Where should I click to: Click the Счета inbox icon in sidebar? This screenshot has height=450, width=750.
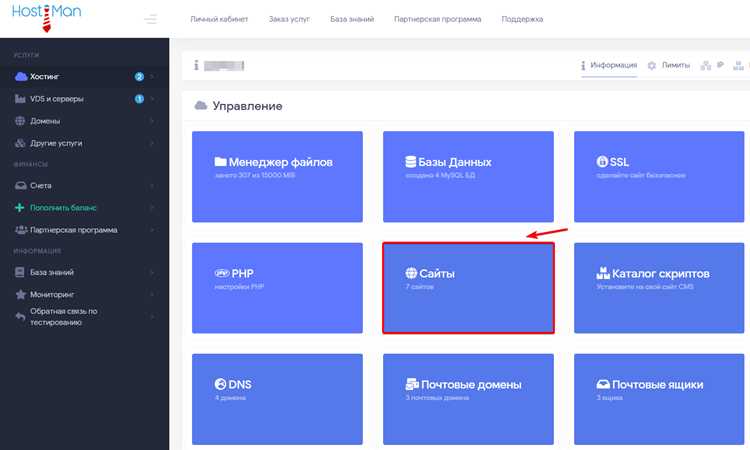pos(21,186)
